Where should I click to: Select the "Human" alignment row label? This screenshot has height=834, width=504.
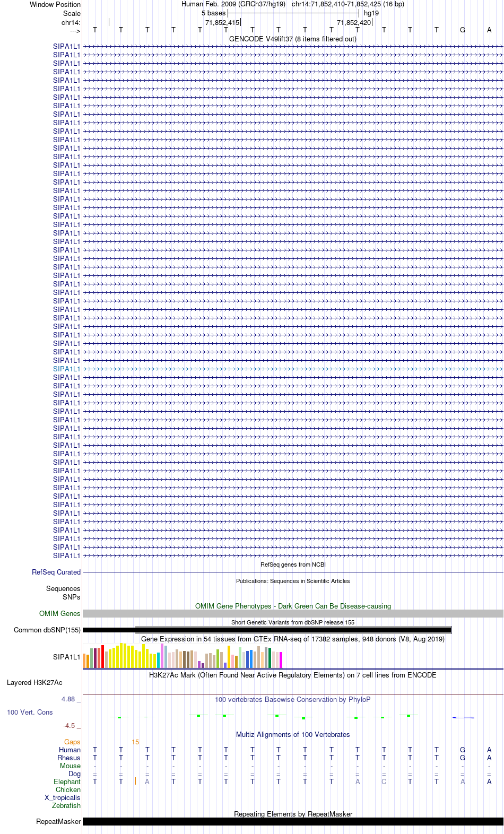[x=69, y=750]
